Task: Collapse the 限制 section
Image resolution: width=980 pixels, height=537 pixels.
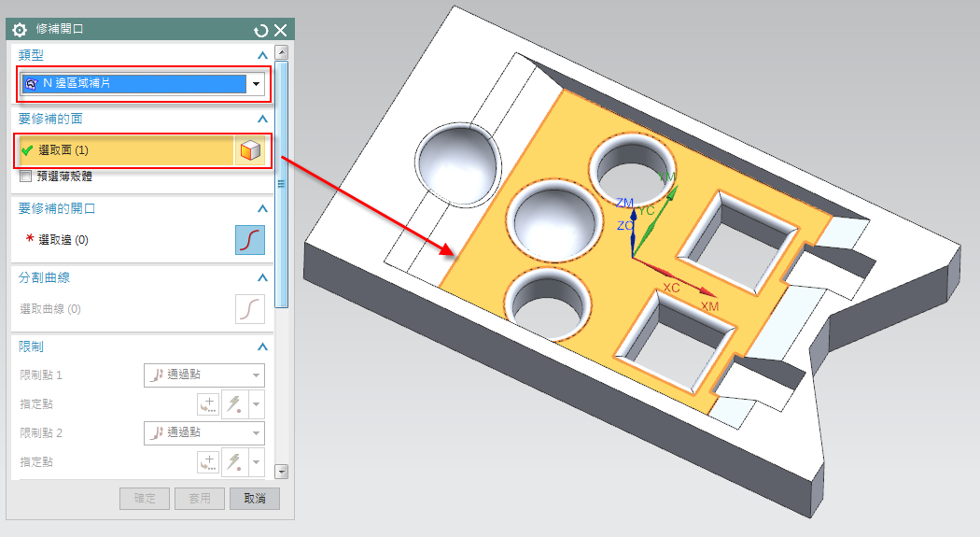Action: click(262, 347)
